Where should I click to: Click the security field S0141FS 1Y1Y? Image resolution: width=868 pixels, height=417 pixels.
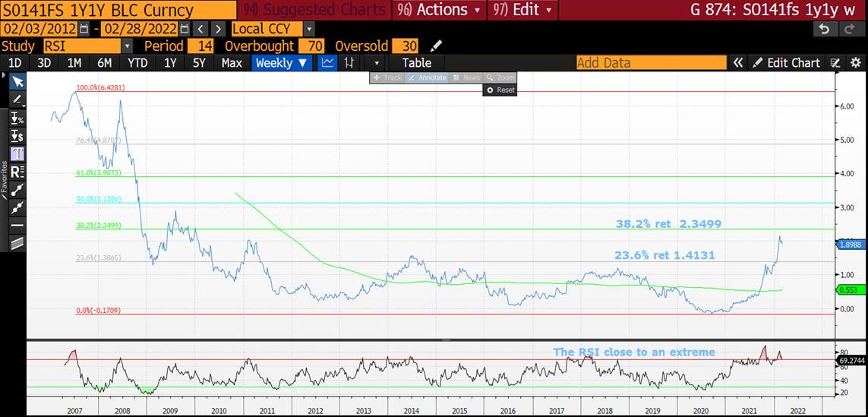[118, 9]
